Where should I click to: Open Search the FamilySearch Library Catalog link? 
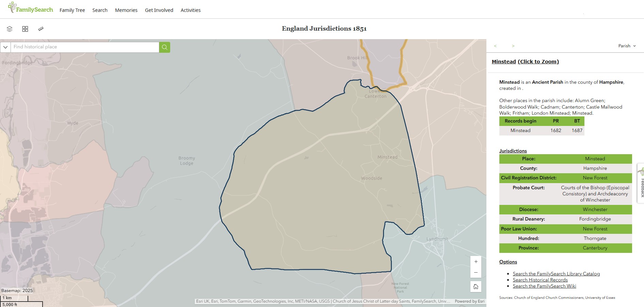pyautogui.click(x=556, y=274)
